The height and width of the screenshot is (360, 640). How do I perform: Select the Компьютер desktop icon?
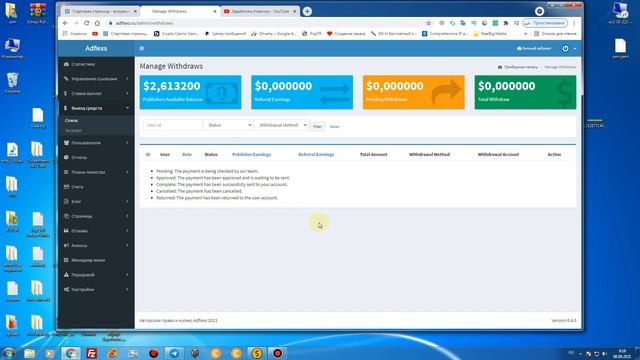(12, 48)
